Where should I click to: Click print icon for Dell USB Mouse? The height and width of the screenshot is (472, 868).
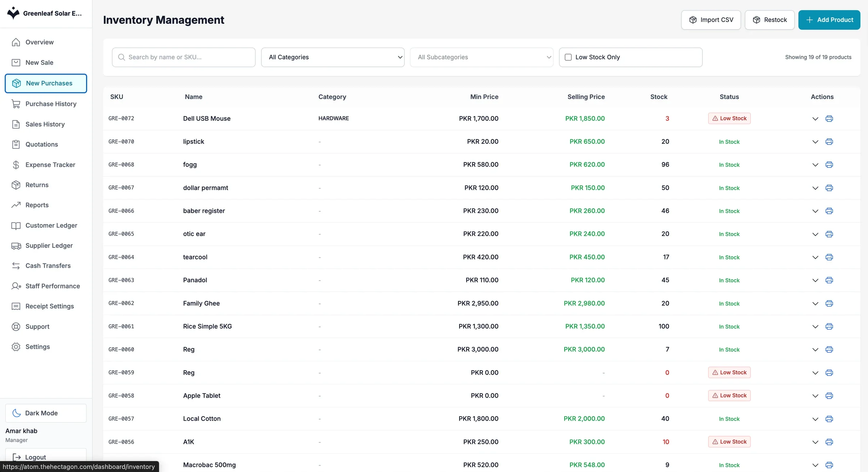[x=829, y=119]
